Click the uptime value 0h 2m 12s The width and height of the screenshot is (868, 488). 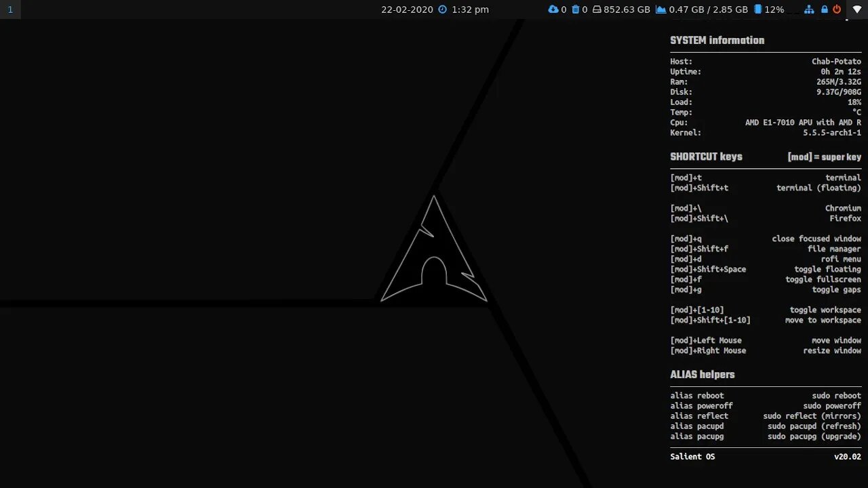pos(841,72)
